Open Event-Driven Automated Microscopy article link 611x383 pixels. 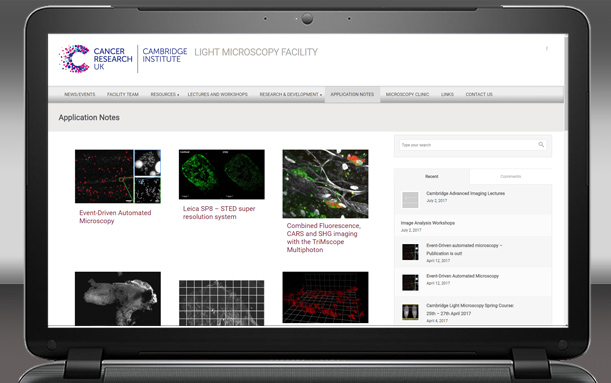tap(115, 217)
